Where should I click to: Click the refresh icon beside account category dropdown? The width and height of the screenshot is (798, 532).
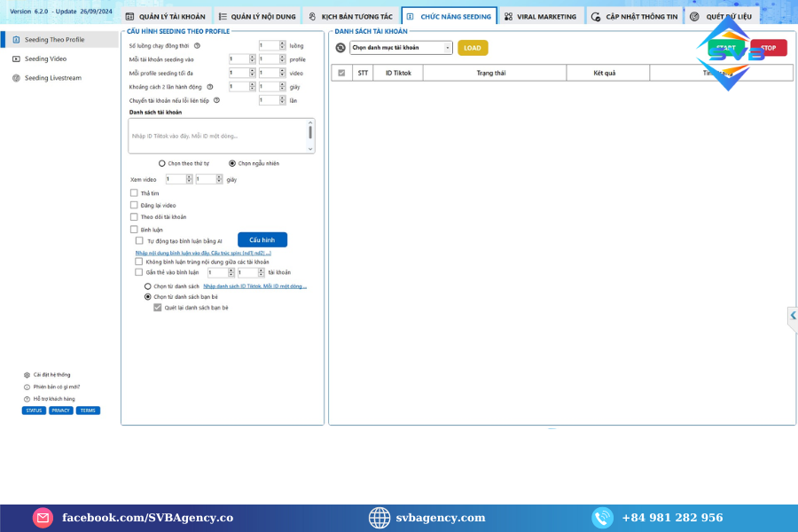pos(340,48)
